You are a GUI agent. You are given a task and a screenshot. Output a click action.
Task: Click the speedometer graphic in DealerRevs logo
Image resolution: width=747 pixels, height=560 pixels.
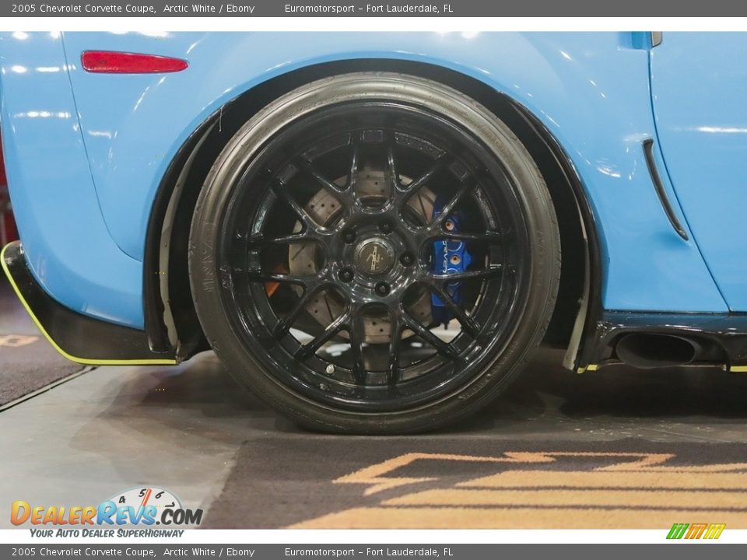[148, 499]
